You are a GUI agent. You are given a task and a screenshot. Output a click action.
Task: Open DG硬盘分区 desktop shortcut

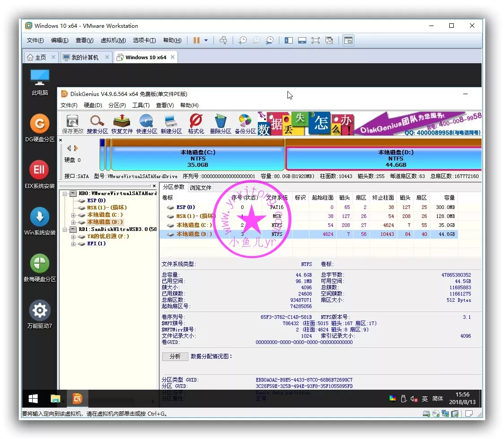(39, 128)
